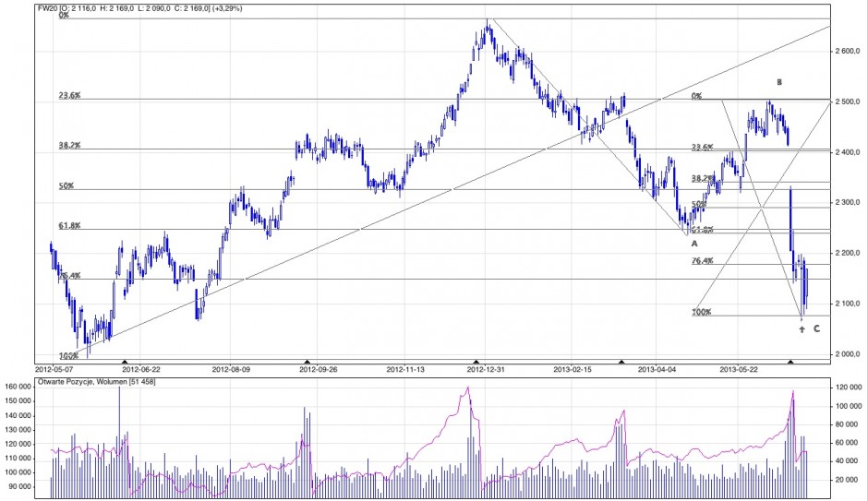Select the 76.4% retracement label near wave C
Image resolution: width=868 pixels, height=501 pixels.
coord(703,261)
